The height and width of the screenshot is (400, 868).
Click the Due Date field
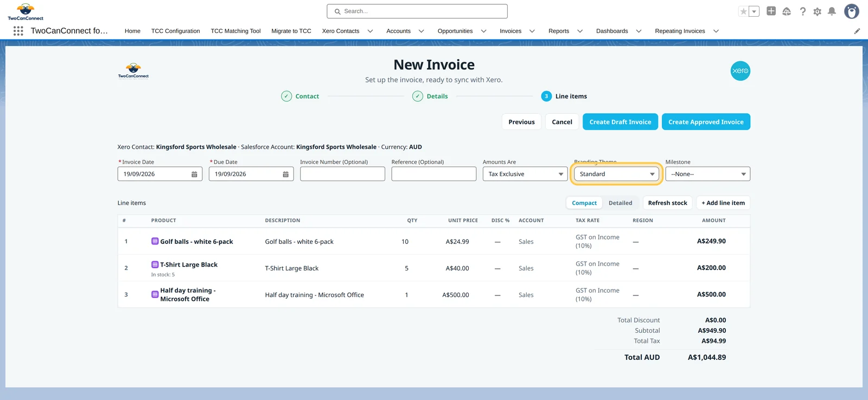click(251, 174)
